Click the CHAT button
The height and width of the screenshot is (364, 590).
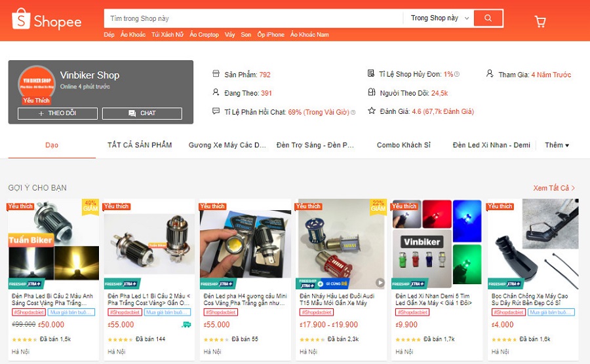(x=142, y=113)
